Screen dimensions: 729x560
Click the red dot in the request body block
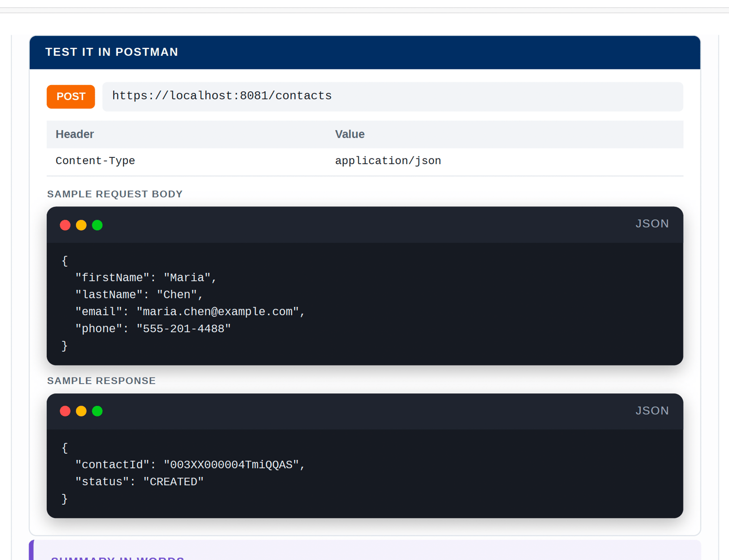65,225
